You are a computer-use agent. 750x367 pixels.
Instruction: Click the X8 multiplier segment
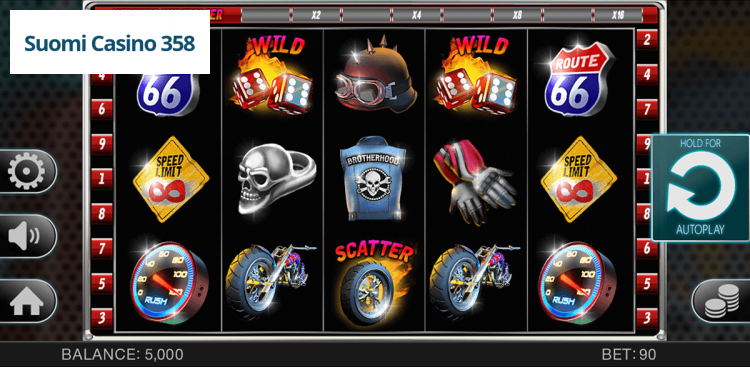[x=517, y=15]
